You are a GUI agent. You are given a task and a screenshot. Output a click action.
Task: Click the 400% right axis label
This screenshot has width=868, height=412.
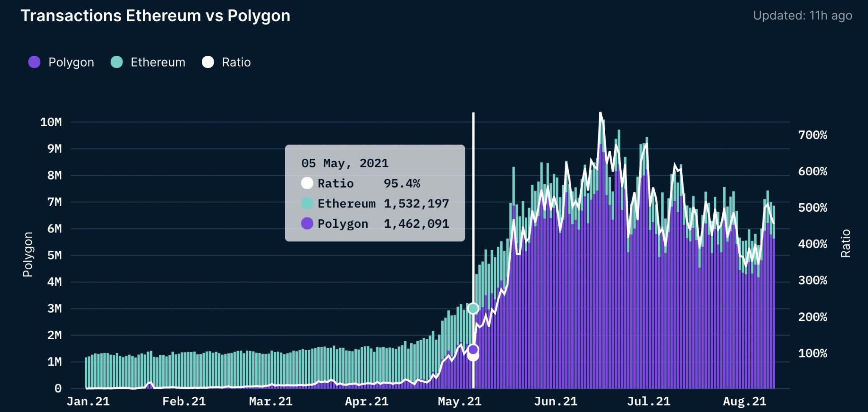pyautogui.click(x=812, y=244)
